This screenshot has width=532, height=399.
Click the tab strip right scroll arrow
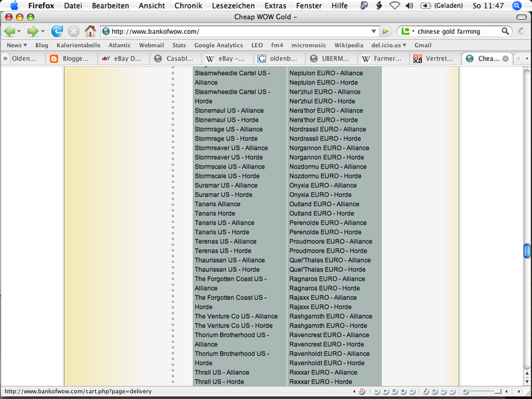coord(519,59)
